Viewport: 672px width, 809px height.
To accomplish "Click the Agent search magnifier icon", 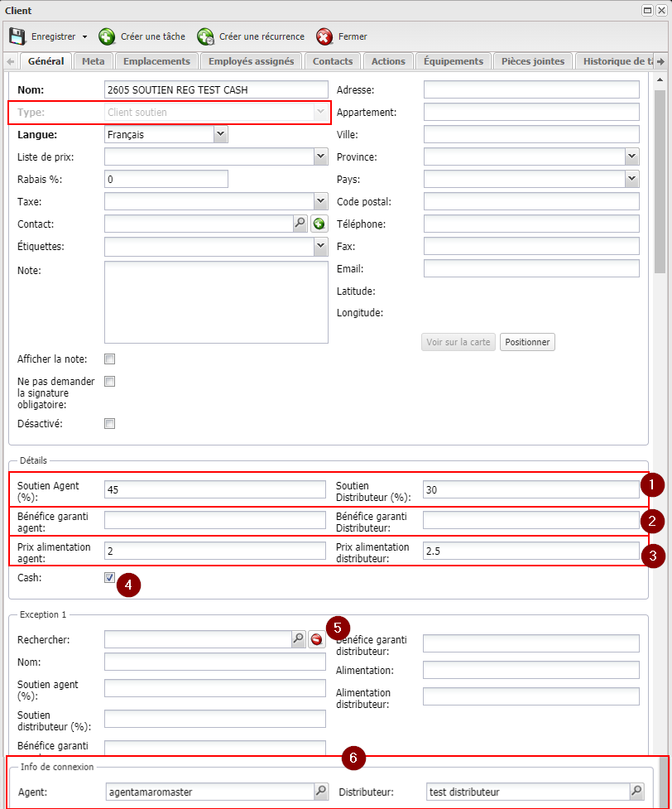I will point(321,791).
